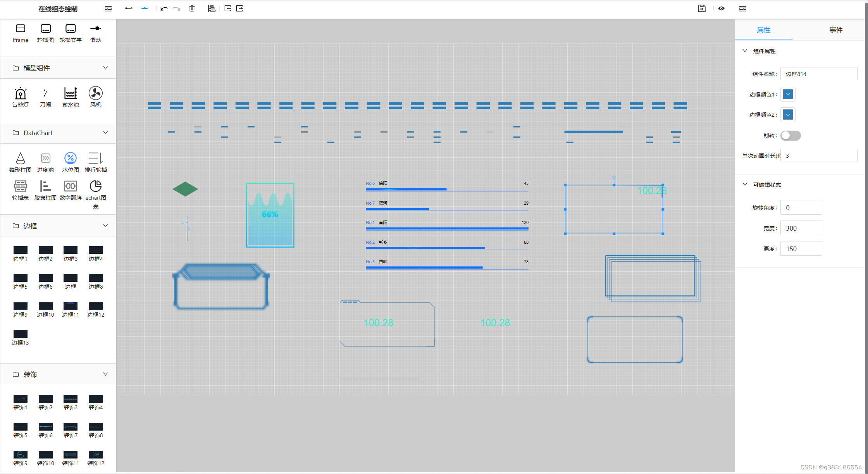Screen dimensions: 868x474
Task: Click the delete (trash) icon in the toolbar
Action: click(x=191, y=8)
